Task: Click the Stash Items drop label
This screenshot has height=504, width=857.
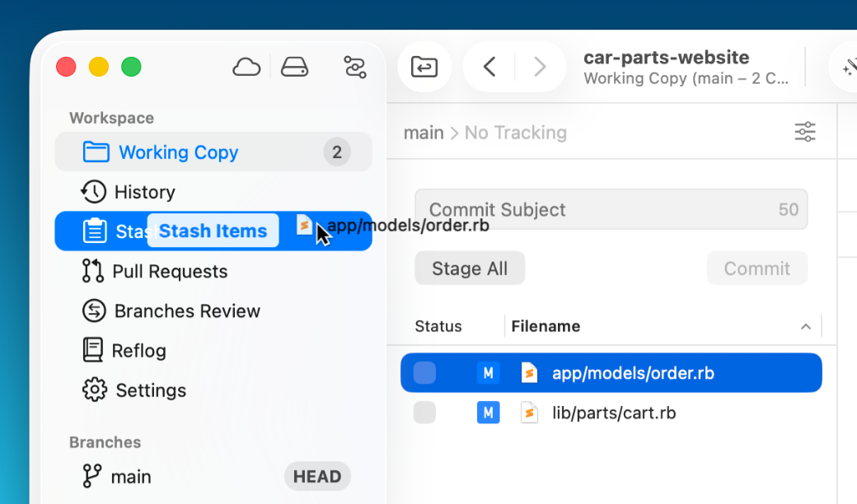Action: (x=213, y=231)
